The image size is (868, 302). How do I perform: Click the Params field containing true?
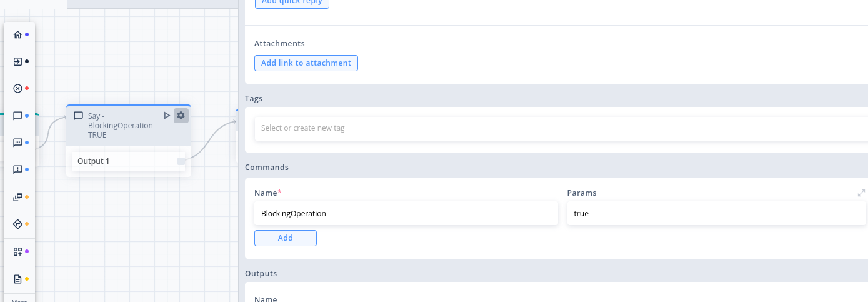[x=717, y=213]
